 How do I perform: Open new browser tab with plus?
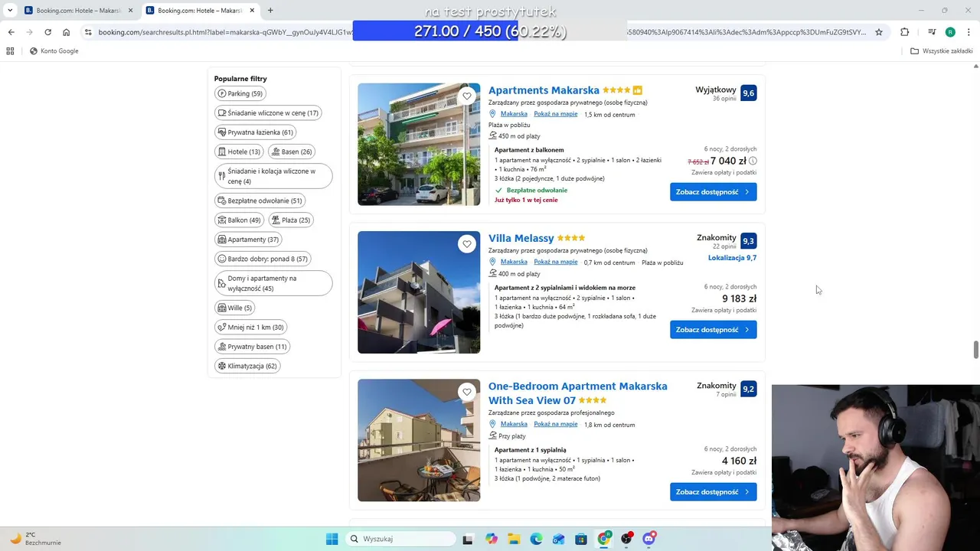coord(270,10)
